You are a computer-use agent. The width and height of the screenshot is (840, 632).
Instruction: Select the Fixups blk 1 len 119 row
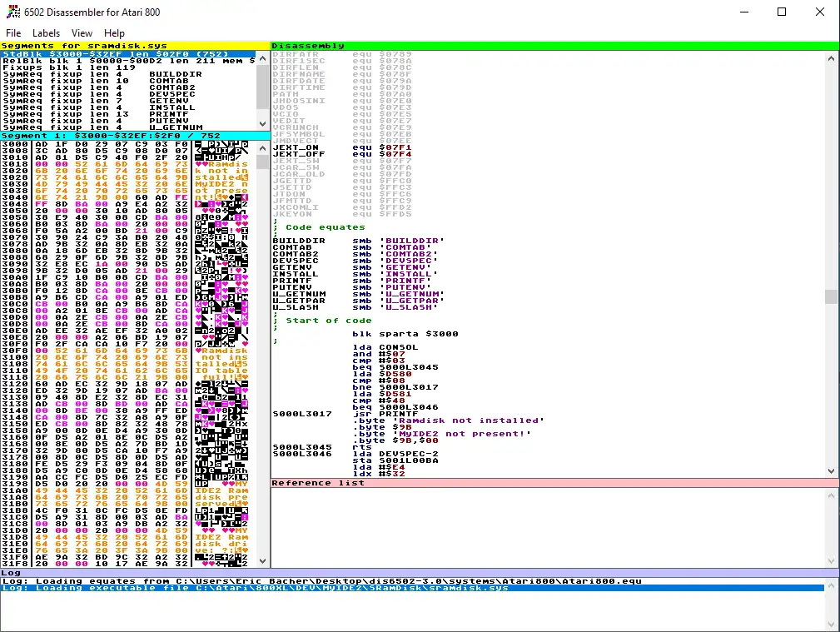coord(128,67)
